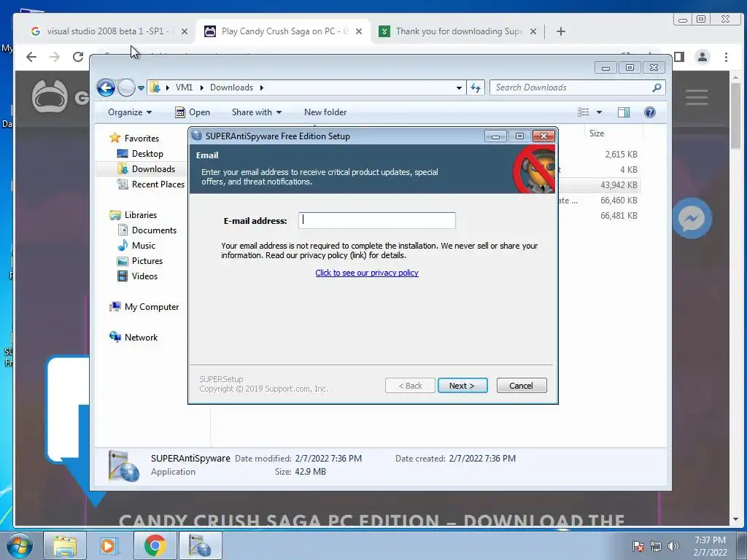
Task: Switch to Thank you for downloading tab
Action: coord(452,31)
